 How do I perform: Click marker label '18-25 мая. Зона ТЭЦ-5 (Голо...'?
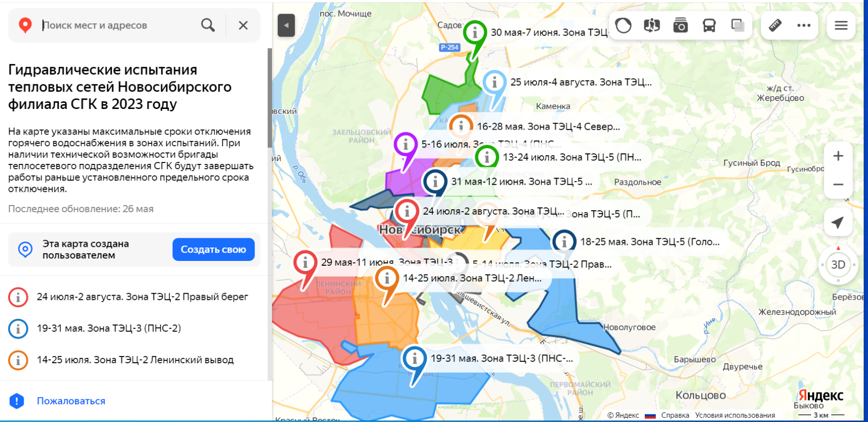(x=650, y=242)
